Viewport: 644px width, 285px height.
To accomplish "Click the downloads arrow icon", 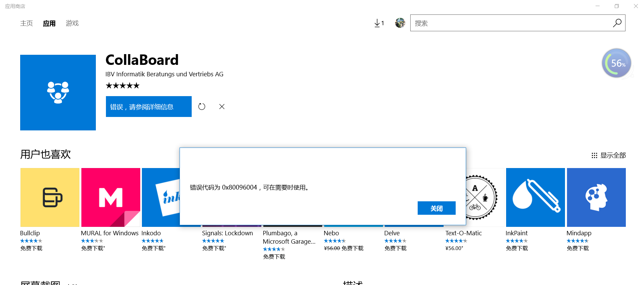I will 378,23.
